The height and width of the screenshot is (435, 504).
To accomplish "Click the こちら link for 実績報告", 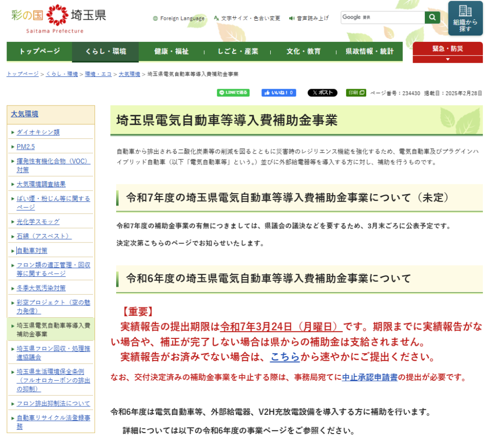I will 285,357.
